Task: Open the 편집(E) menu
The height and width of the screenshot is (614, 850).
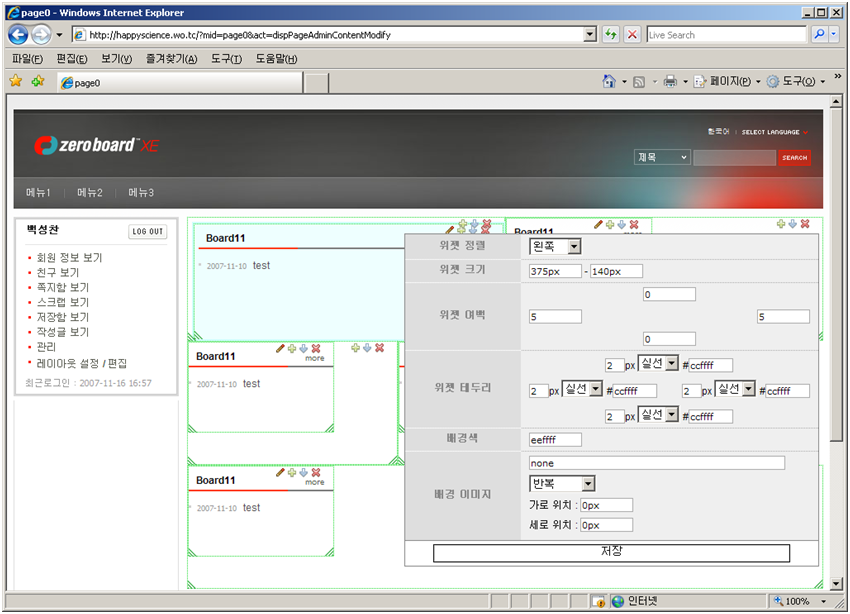Action: [72, 59]
